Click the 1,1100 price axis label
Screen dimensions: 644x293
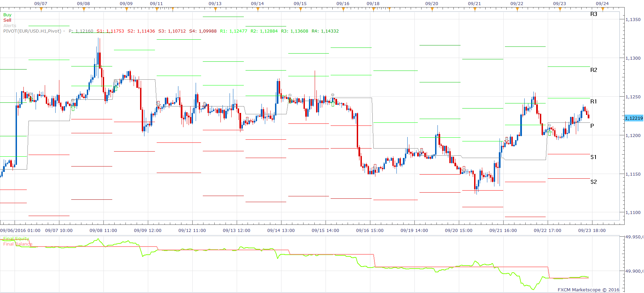[633, 213]
